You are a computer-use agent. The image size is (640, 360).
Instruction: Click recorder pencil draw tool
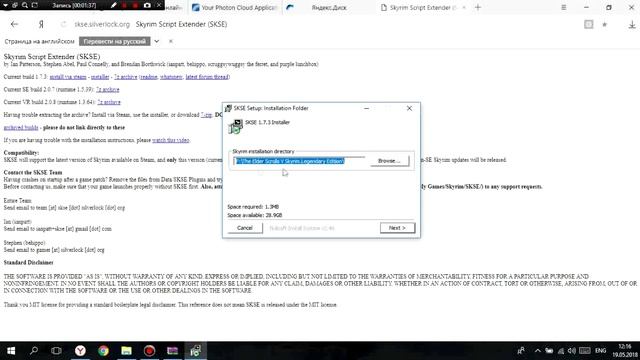coord(113,5)
